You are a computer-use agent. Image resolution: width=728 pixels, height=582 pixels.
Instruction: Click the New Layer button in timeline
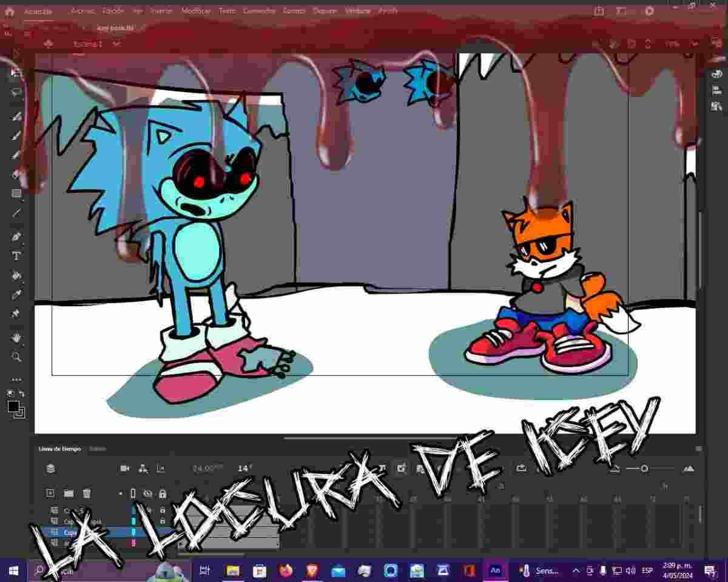(50, 493)
